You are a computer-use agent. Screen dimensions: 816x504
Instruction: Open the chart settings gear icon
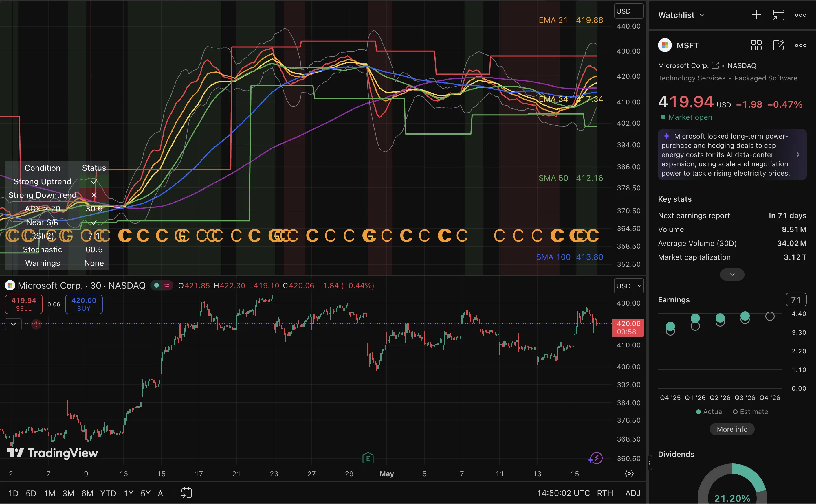click(x=629, y=474)
